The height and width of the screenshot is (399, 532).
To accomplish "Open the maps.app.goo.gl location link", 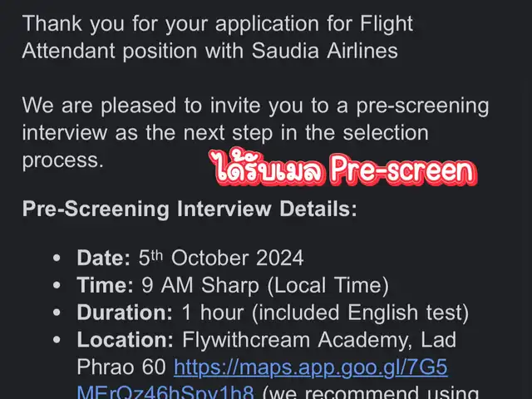I will [311, 367].
